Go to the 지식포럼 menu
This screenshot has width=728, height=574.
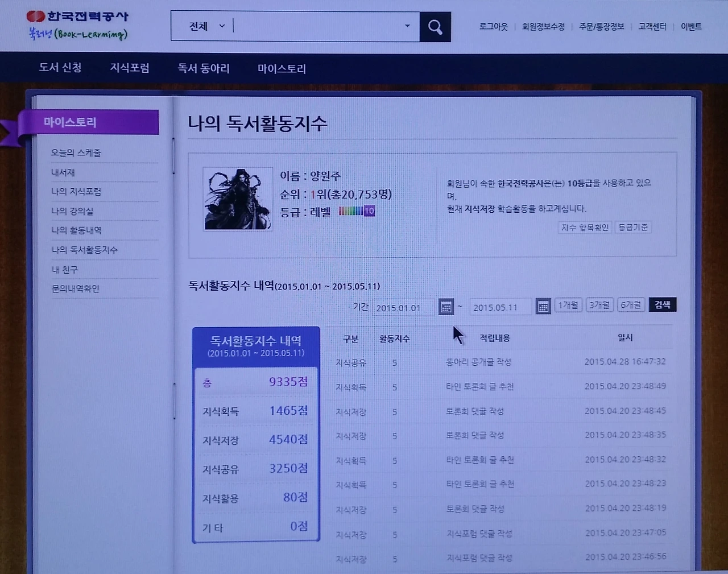pyautogui.click(x=130, y=68)
